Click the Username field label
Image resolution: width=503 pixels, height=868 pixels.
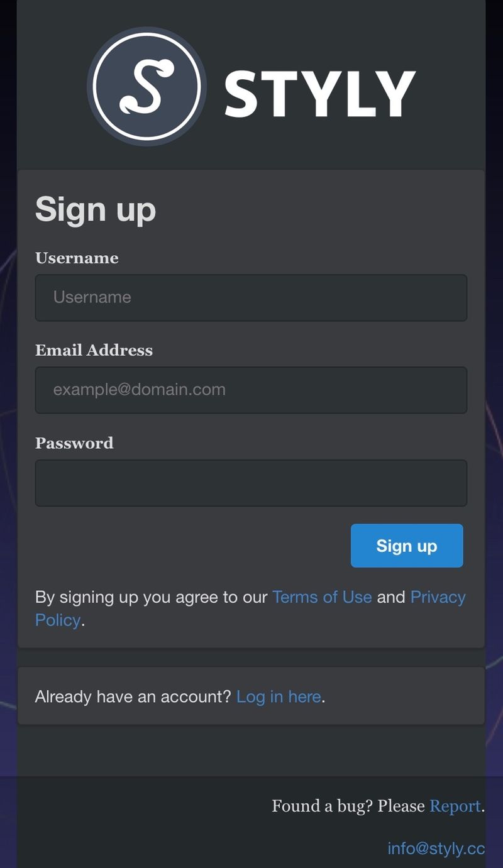pyautogui.click(x=77, y=258)
